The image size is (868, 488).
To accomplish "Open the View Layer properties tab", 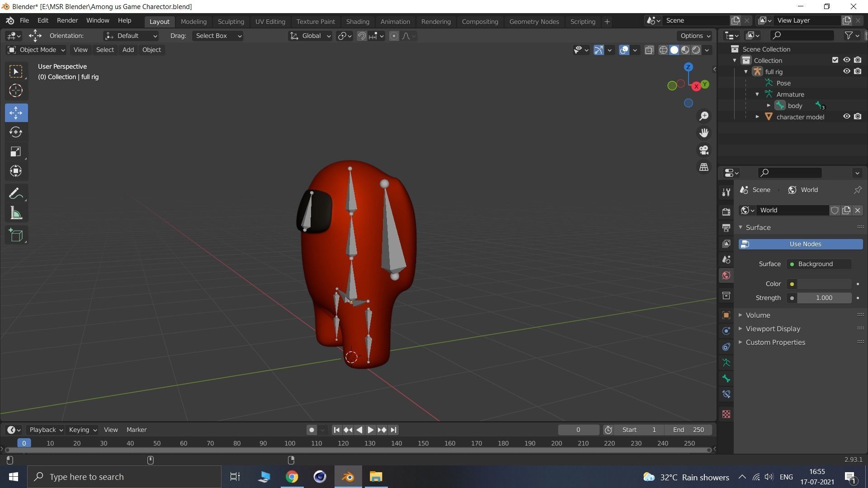I will (726, 244).
